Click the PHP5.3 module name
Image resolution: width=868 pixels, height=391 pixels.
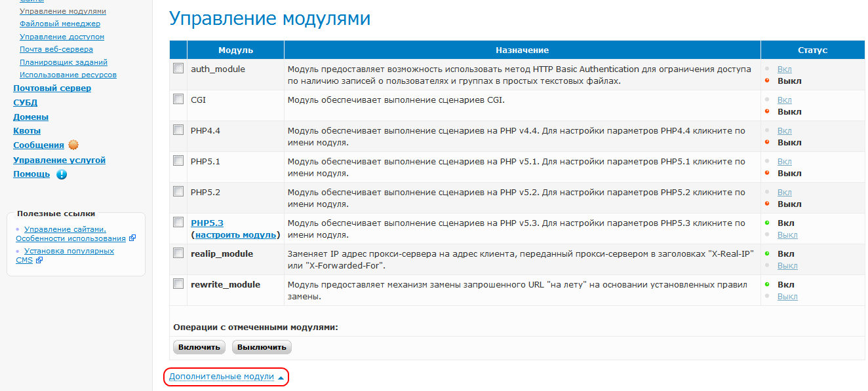207,223
